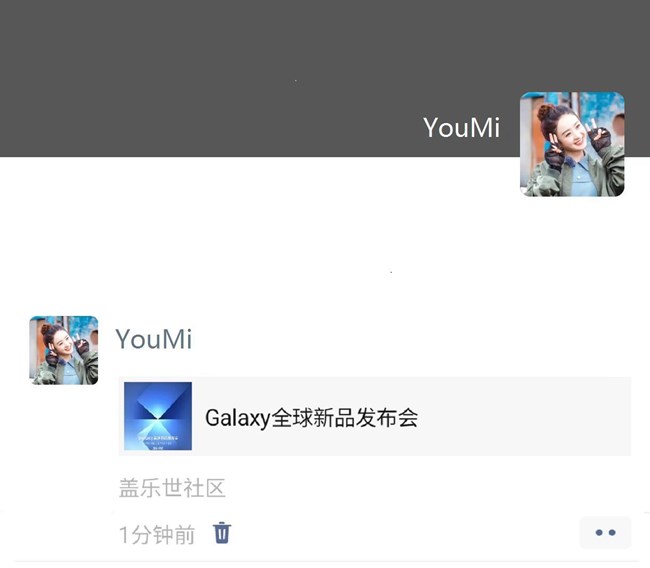Tap the 盖乐世社区 source label
The height and width of the screenshot is (568, 650).
(172, 488)
